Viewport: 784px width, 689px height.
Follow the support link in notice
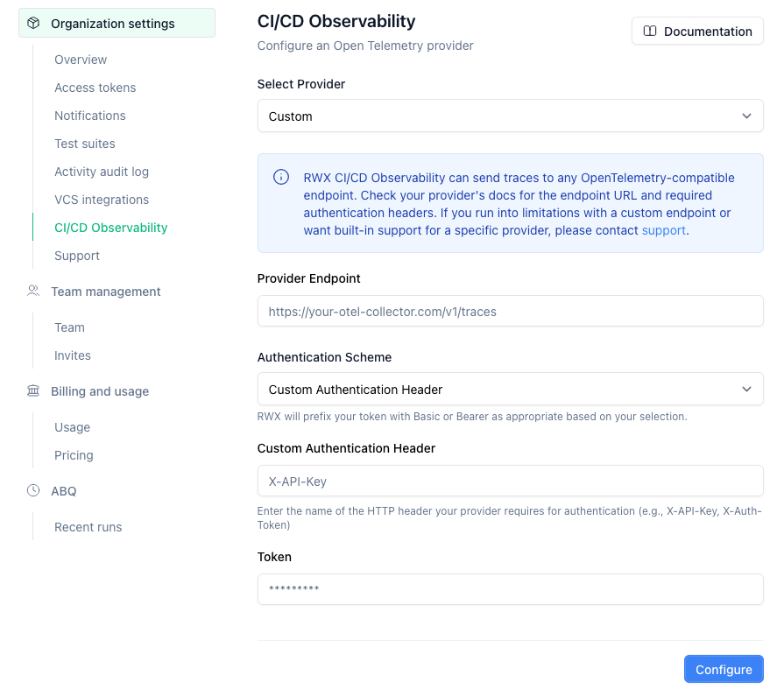[x=663, y=230]
